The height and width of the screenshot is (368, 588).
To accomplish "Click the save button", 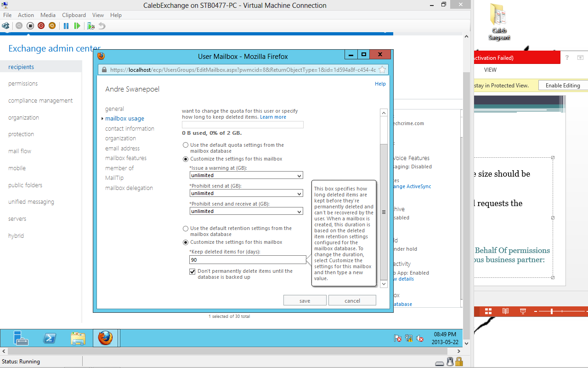I will pyautogui.click(x=305, y=300).
